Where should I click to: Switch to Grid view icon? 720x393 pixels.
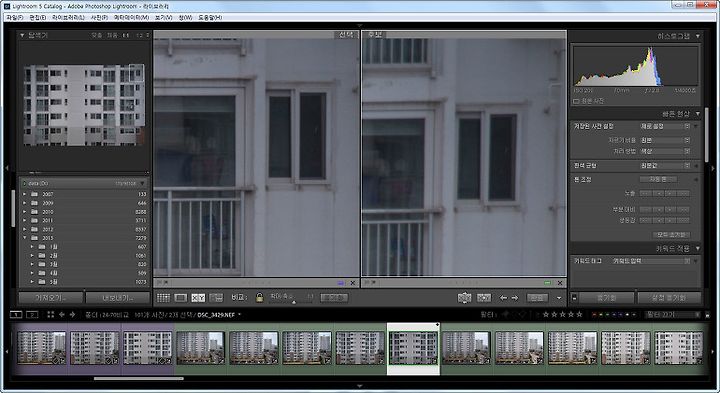pos(163,298)
